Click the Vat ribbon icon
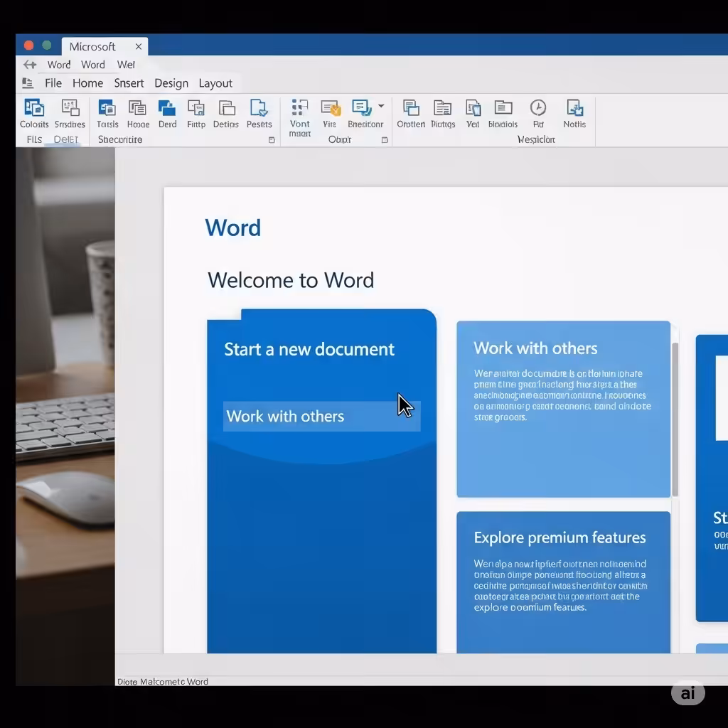The height and width of the screenshot is (728, 728). tap(473, 108)
